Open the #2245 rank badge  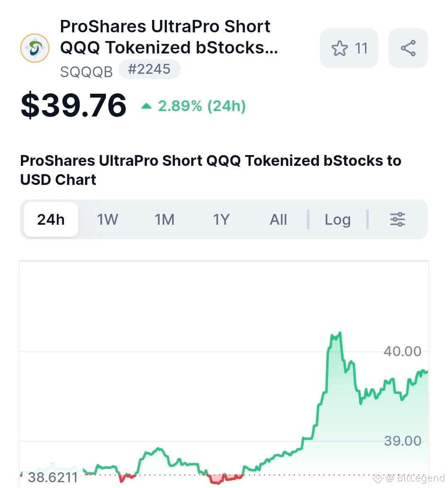click(x=149, y=69)
